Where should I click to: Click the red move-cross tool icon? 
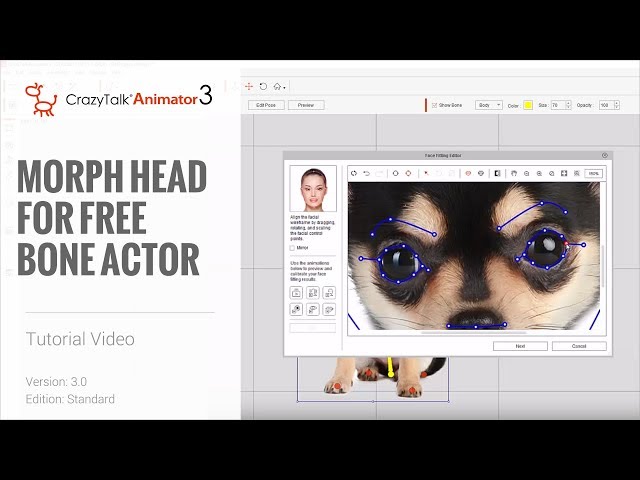pos(249,87)
